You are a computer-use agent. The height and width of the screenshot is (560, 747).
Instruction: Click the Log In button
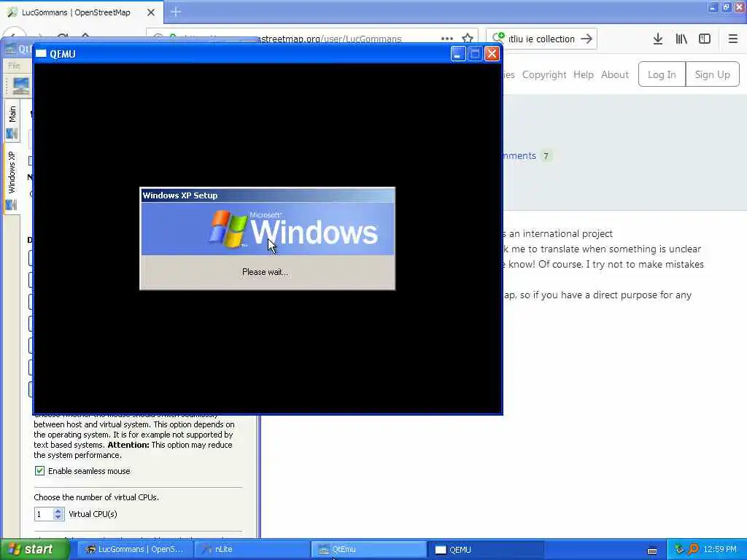pyautogui.click(x=662, y=74)
